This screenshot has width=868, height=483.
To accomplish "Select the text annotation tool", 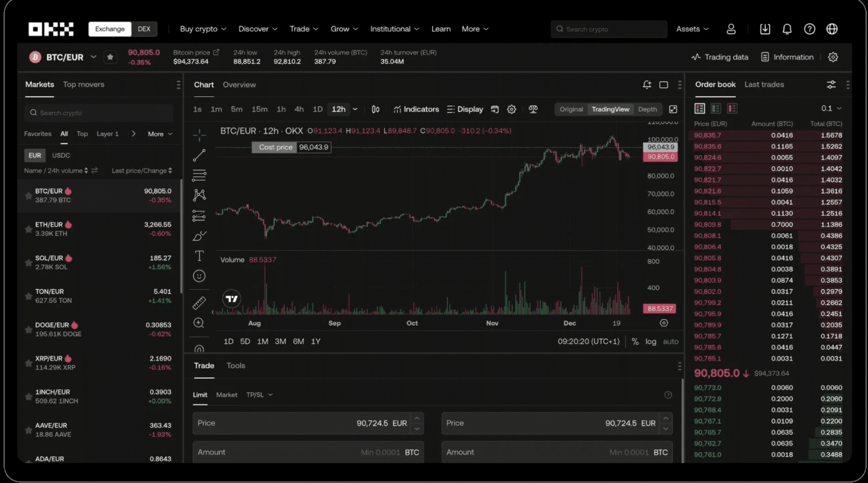I will click(x=199, y=256).
